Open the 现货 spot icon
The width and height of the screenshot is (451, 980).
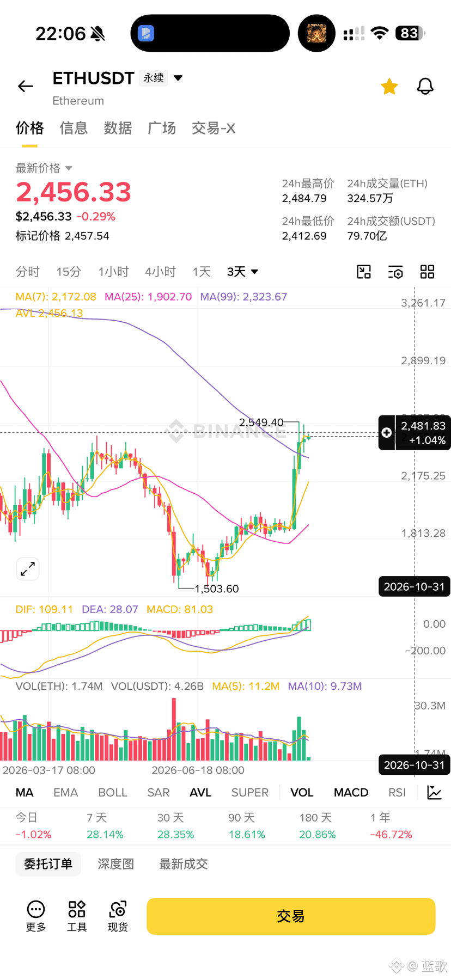click(118, 916)
